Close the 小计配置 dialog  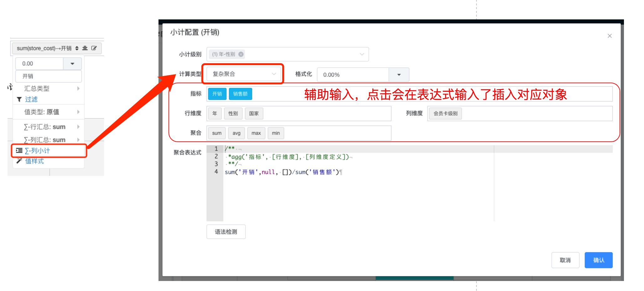coord(610,36)
